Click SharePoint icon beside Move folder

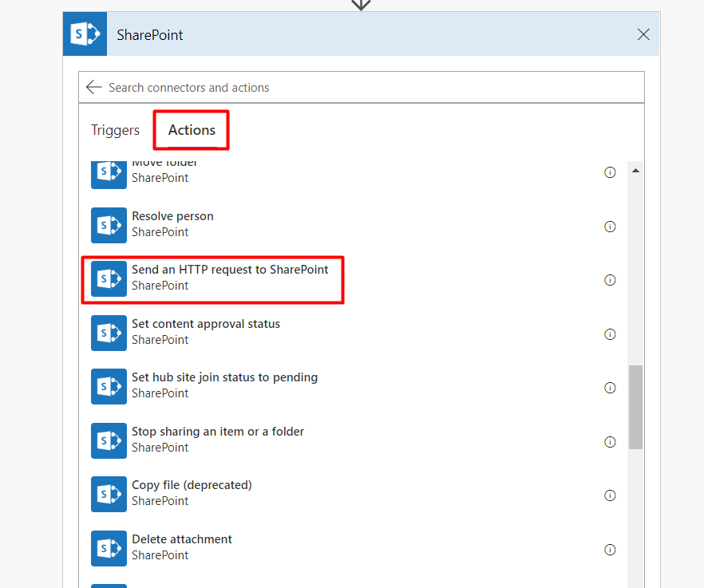coord(109,175)
